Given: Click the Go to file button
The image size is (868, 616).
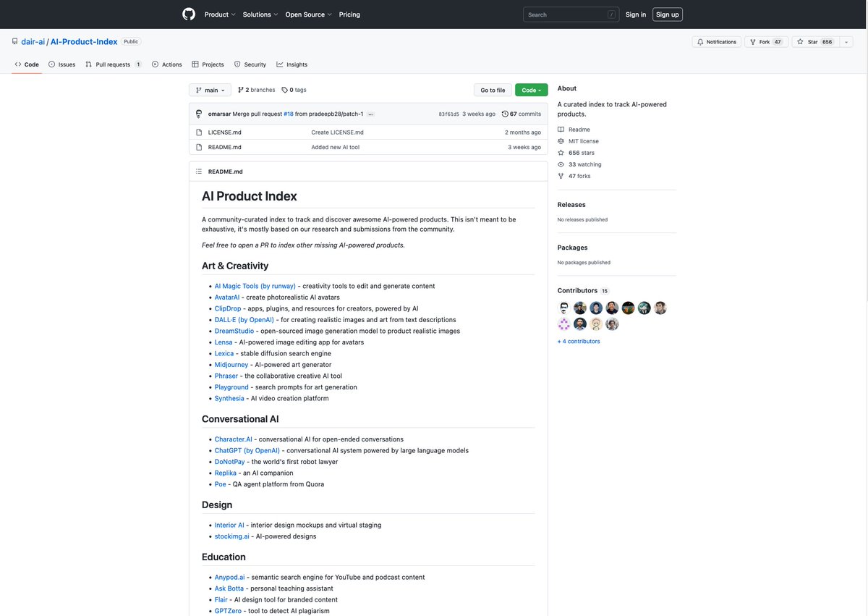Looking at the screenshot, I should point(493,90).
